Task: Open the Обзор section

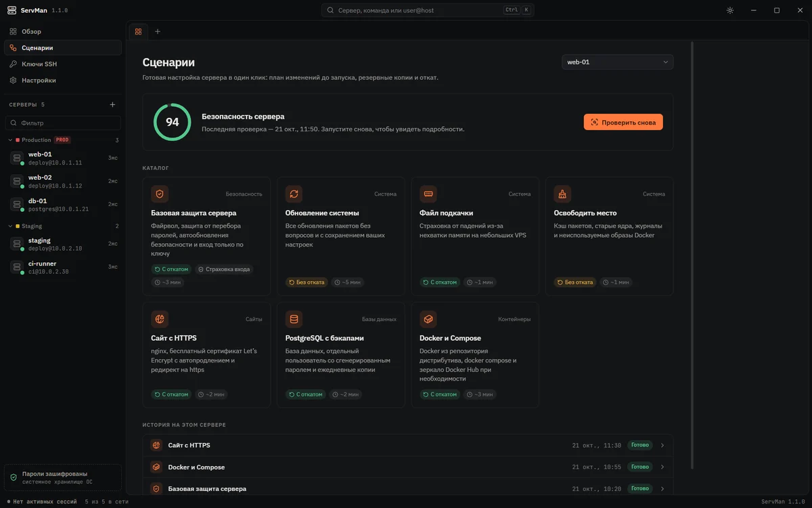Action: click(63, 32)
